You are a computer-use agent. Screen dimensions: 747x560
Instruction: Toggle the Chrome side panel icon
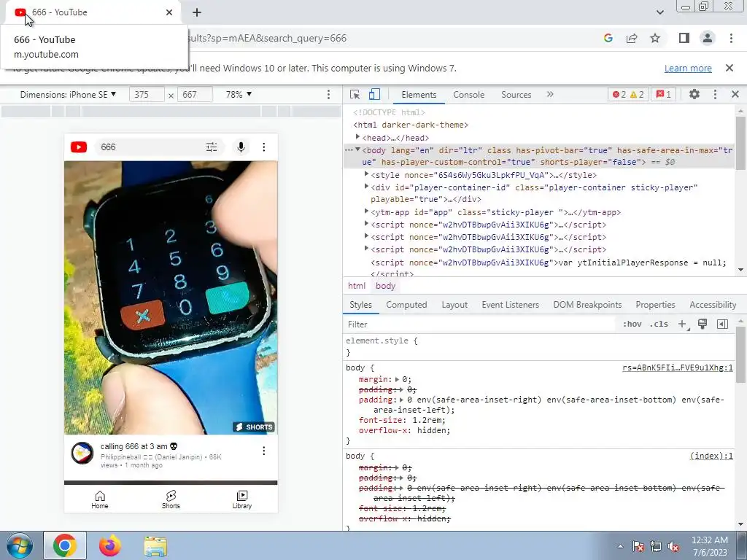tap(684, 38)
